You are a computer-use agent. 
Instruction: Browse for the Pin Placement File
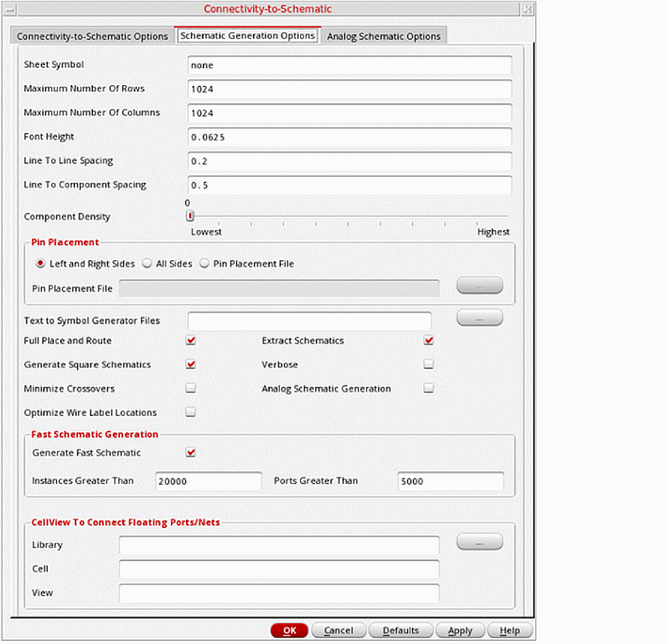pos(479,286)
